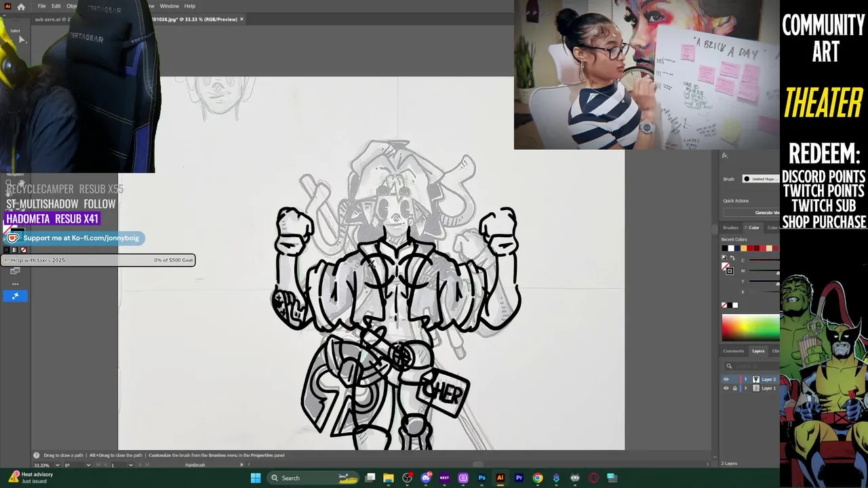The height and width of the screenshot is (488, 868).
Task: Adjust the Yellow Y color slider
Action: pyautogui.click(x=764, y=281)
